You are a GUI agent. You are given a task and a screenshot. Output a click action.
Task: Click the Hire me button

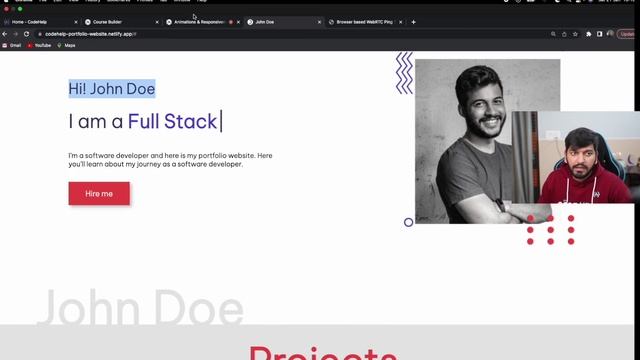coord(99,193)
